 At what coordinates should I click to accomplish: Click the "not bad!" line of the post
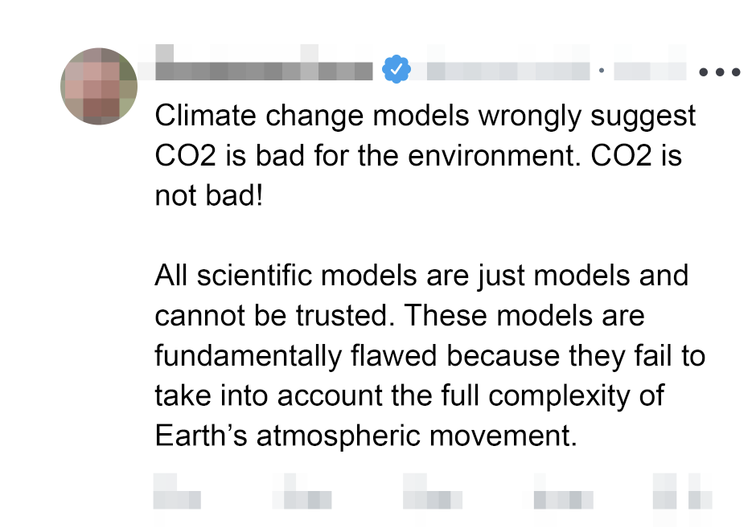click(209, 196)
